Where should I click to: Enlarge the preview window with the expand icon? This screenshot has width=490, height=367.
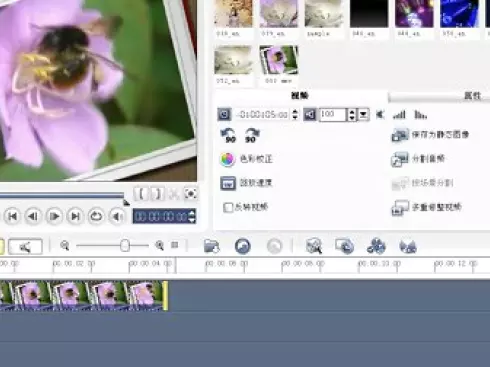[x=191, y=194]
